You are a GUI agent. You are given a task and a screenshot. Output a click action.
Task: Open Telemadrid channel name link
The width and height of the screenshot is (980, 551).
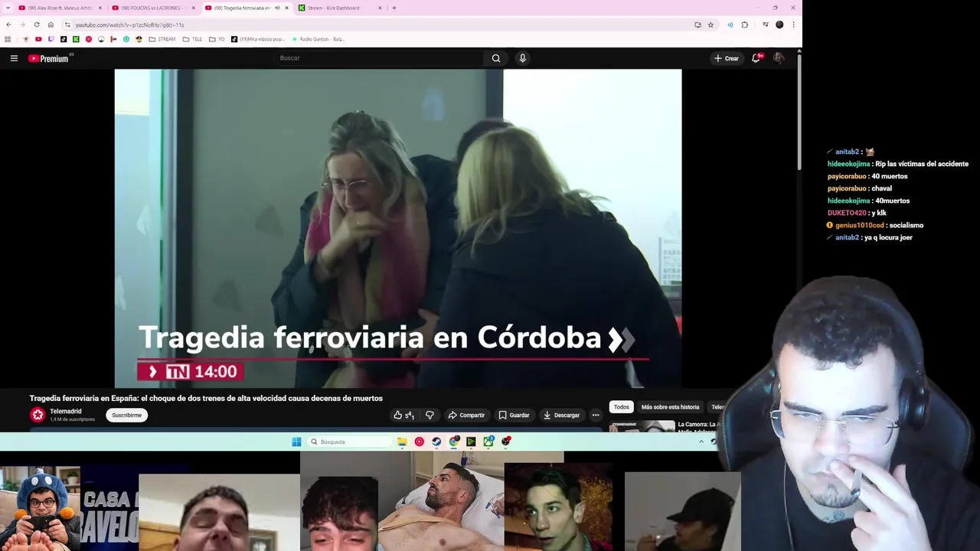(x=65, y=411)
